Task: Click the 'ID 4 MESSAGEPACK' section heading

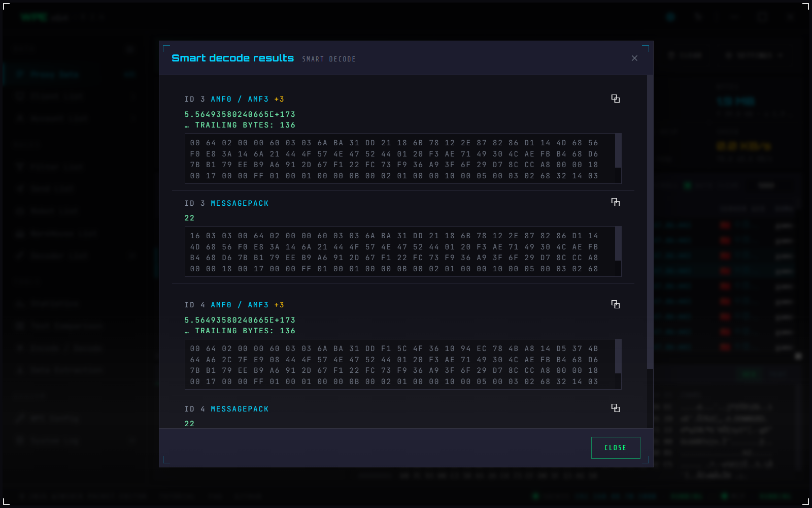Action: click(226, 409)
